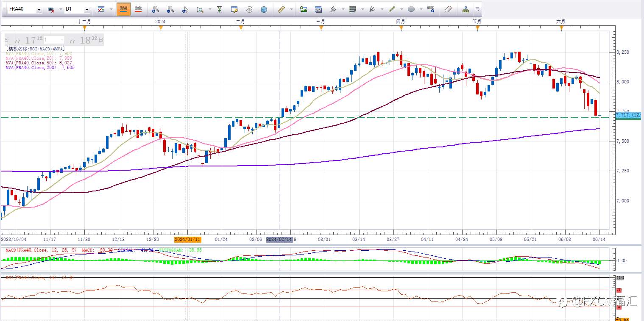The width and height of the screenshot is (644, 321).
Task: Click the grey refresh/eye icon
Action: (249, 9)
